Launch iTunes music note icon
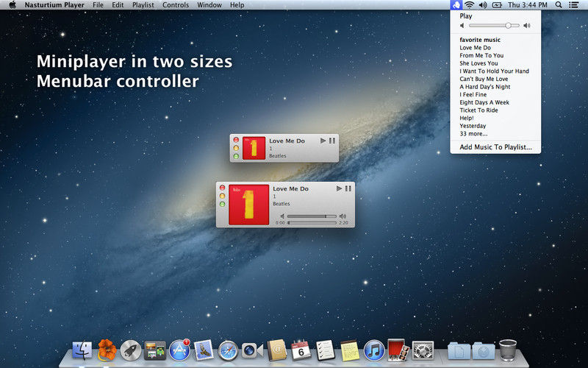 (374, 350)
